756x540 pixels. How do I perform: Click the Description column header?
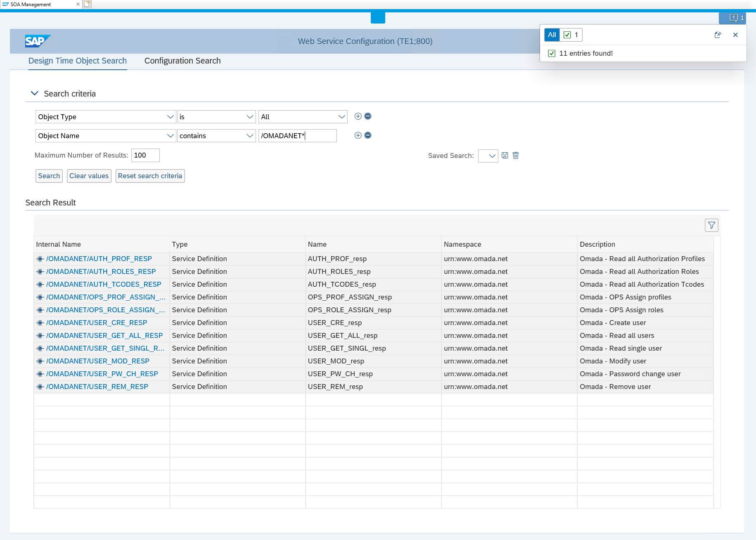tap(645, 244)
